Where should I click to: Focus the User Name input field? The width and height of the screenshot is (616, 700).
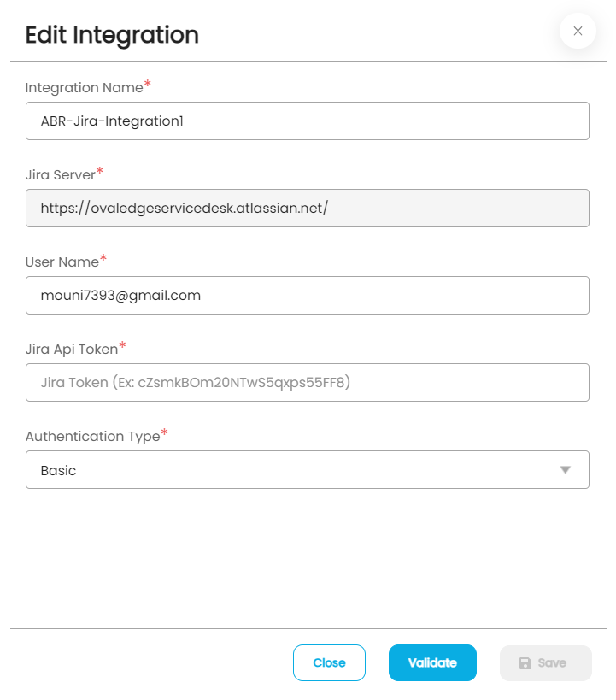[x=308, y=295]
